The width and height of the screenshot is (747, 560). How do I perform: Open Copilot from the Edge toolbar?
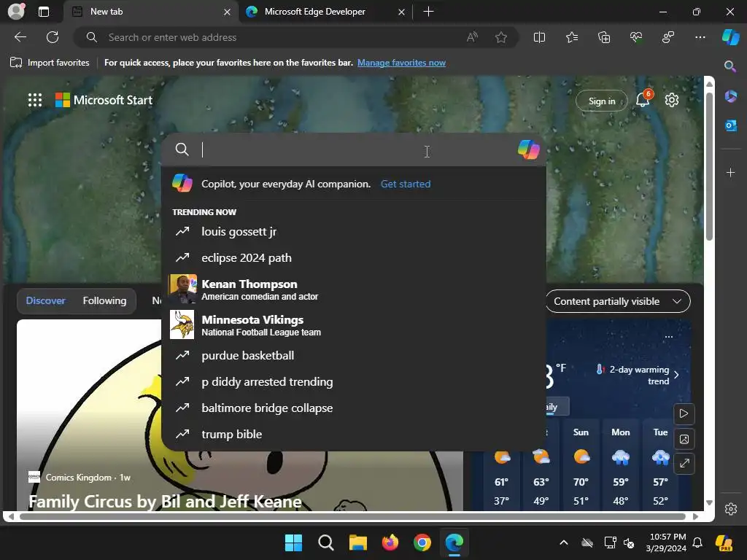pyautogui.click(x=730, y=37)
